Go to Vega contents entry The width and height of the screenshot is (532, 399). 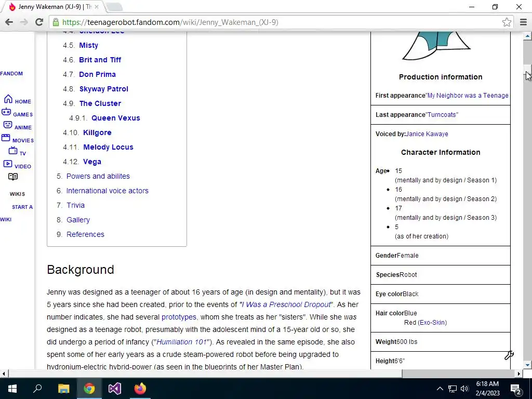[x=92, y=162]
